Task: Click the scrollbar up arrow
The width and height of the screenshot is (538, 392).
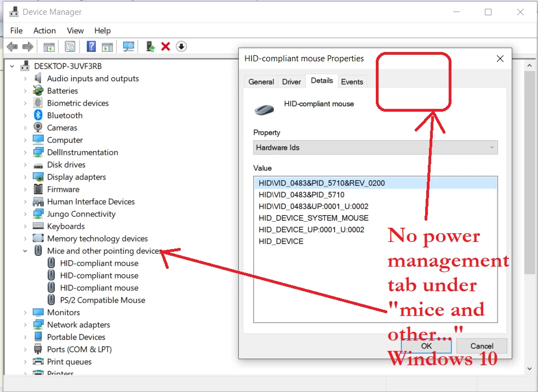Action: 529,65
